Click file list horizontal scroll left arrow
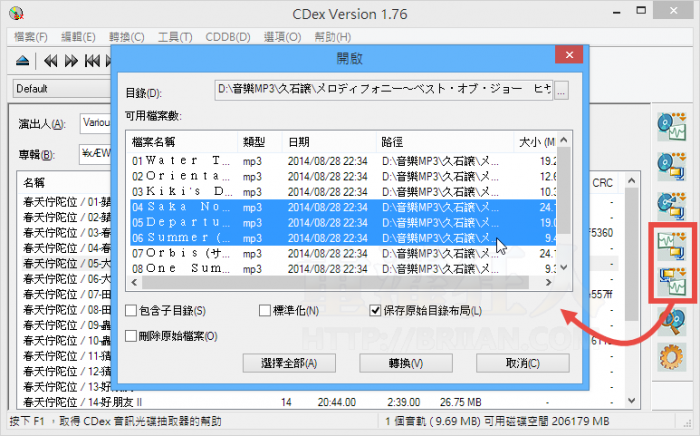Viewport: 700px width, 436px height. tap(134, 282)
